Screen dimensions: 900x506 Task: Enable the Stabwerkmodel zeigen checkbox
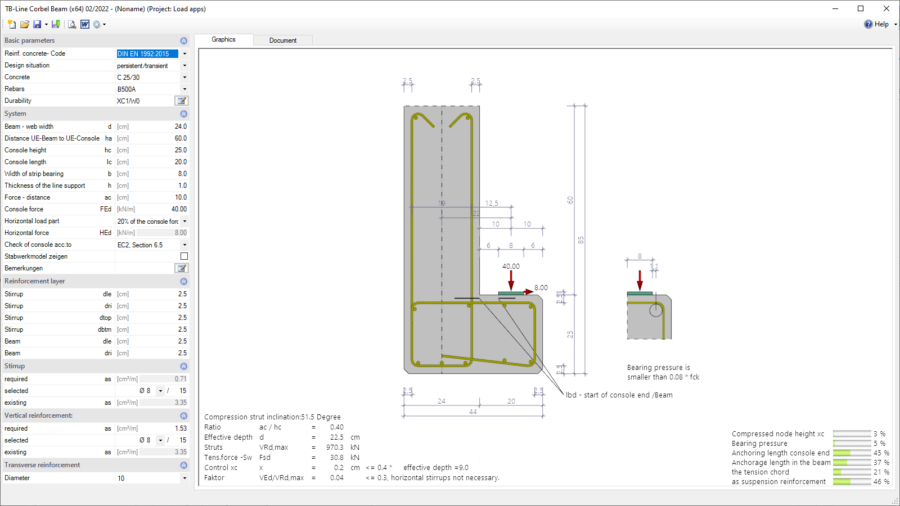point(183,256)
